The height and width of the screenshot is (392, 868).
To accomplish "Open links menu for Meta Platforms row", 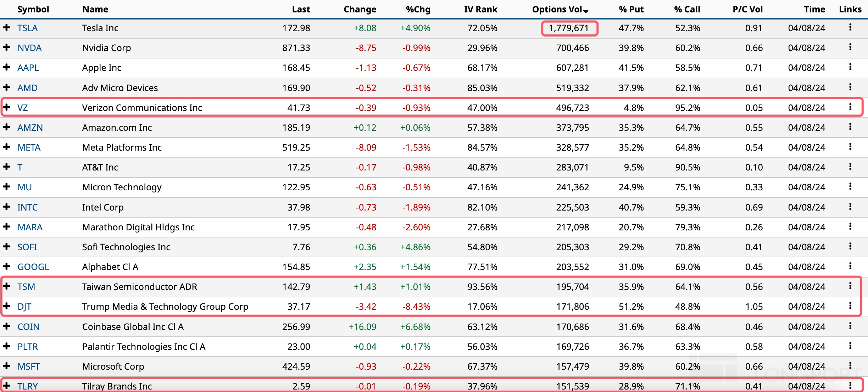I will pos(850,147).
